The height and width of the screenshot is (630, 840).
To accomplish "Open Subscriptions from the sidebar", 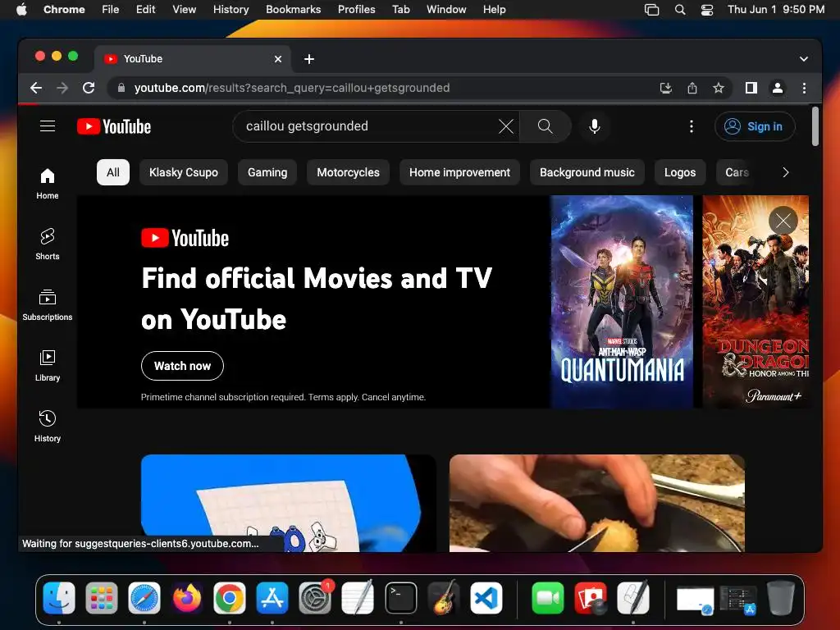I will pyautogui.click(x=47, y=305).
